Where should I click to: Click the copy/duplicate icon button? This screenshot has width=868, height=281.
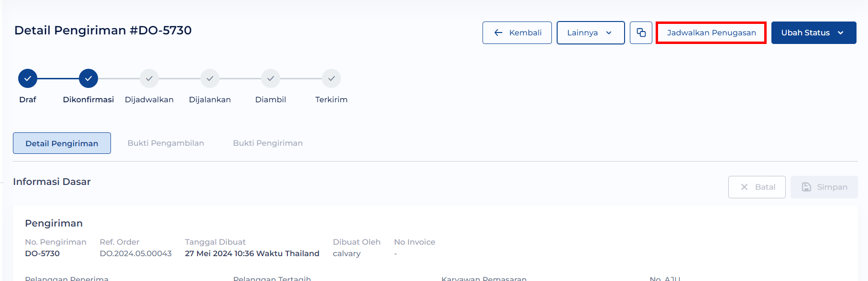[x=641, y=32]
